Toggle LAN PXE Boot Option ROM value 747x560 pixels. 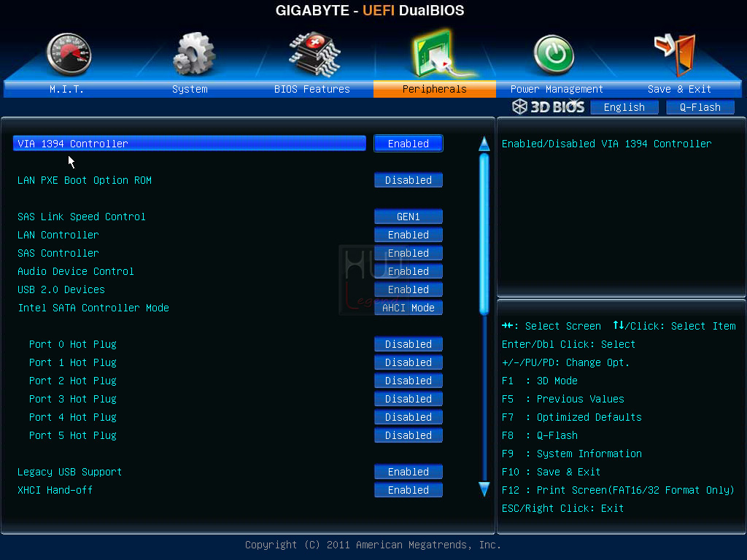[409, 180]
